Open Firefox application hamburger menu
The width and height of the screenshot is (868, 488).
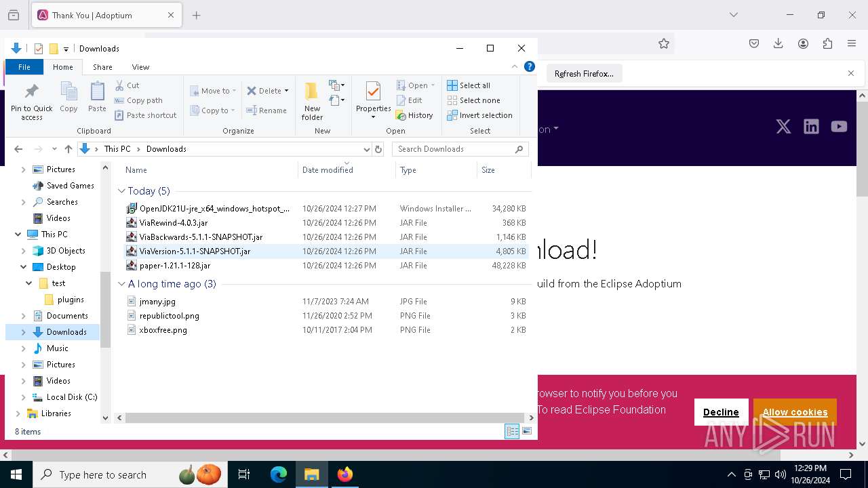coord(852,43)
